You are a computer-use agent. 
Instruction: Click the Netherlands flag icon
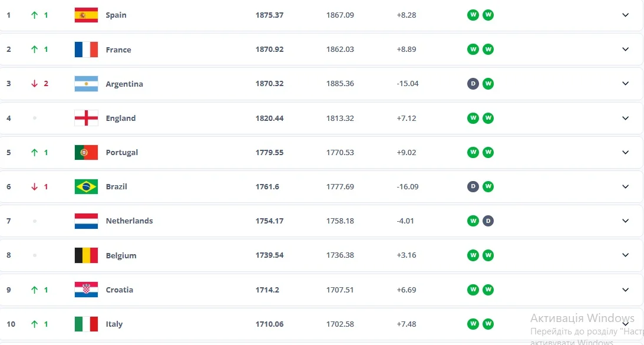[86, 221]
